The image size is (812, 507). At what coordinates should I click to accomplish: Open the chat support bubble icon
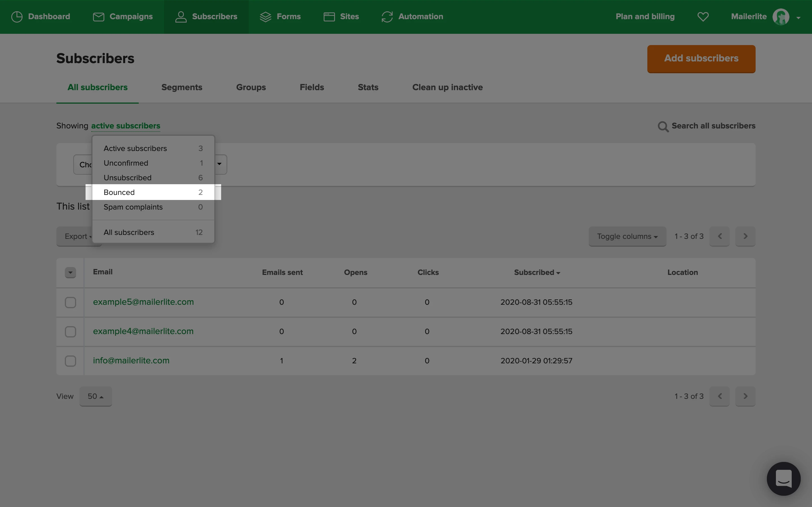point(784,479)
